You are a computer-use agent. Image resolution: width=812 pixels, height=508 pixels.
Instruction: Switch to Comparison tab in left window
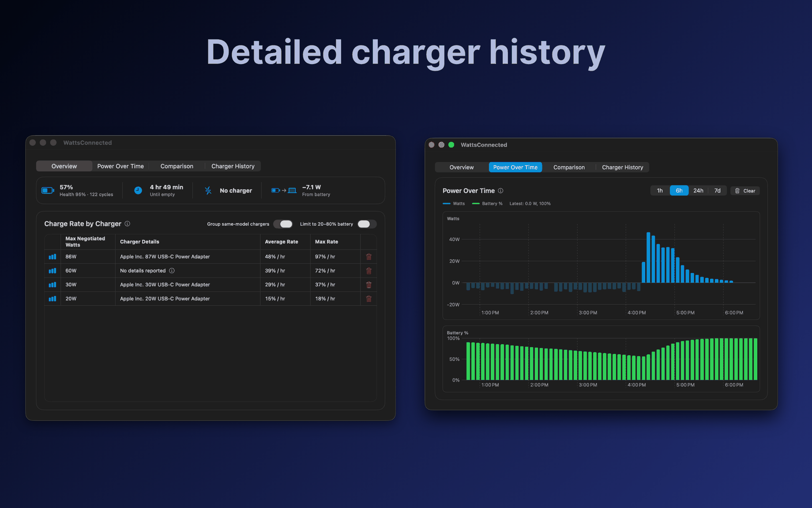pyautogui.click(x=177, y=166)
